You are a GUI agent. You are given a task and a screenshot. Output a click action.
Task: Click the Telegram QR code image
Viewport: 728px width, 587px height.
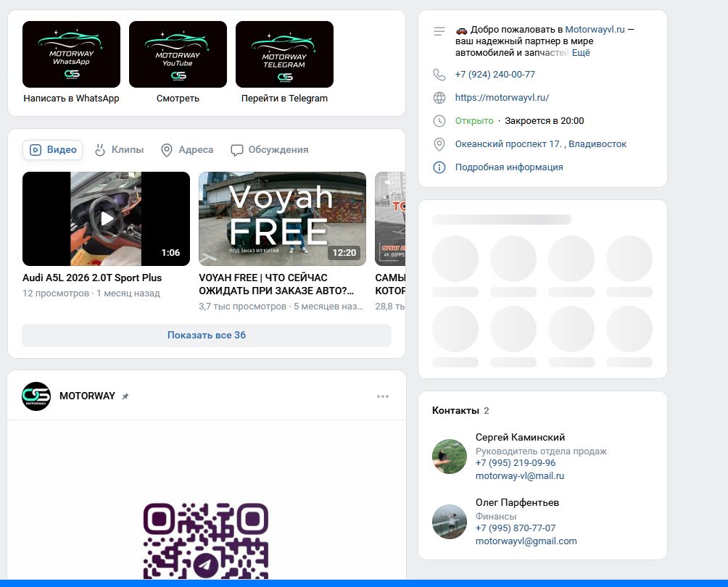tap(206, 541)
